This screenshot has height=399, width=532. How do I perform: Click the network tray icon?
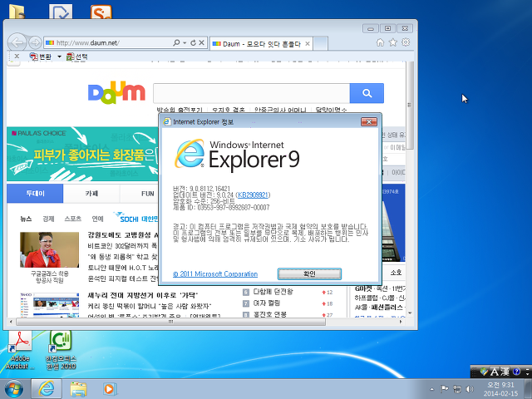[x=457, y=389]
